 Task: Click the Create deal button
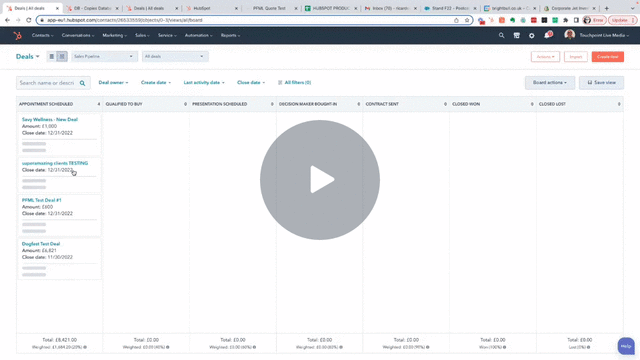point(608,57)
